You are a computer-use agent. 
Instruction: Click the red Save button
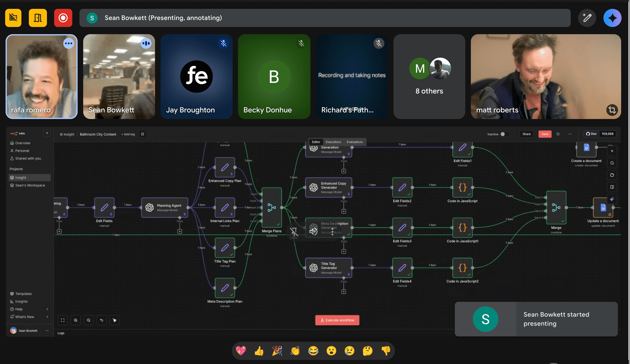click(545, 134)
